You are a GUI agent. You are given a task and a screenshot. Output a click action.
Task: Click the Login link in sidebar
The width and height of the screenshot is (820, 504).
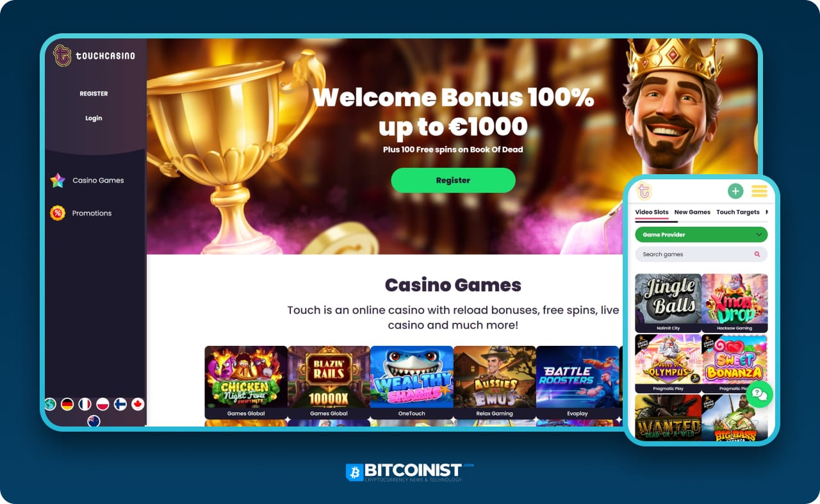(x=94, y=118)
